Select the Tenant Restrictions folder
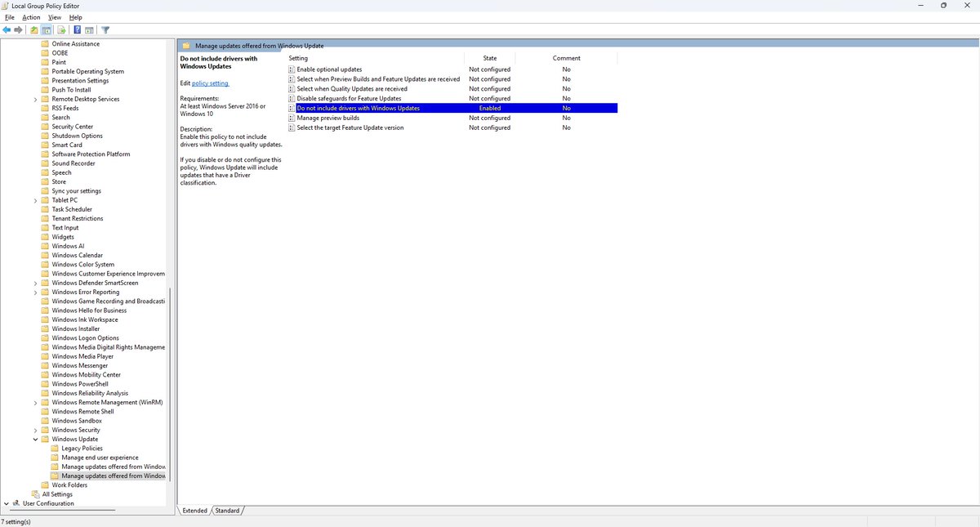The height and width of the screenshot is (527, 980). pos(78,218)
